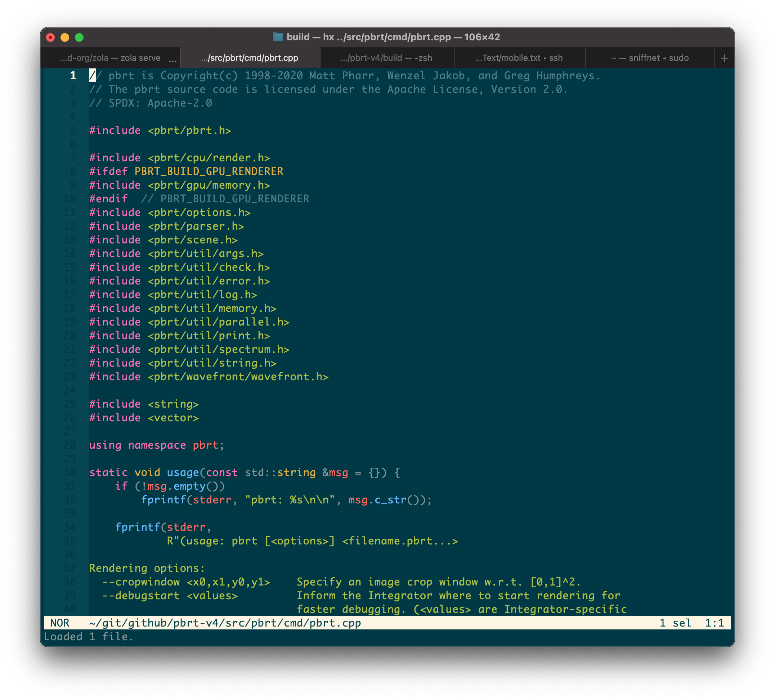Click the include <pbrt/util/string.h> line
This screenshot has width=775, height=700.
tap(183, 363)
